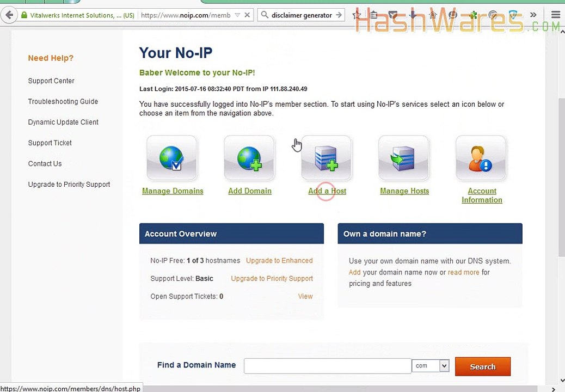Open the downloads arrow icon
The width and height of the screenshot is (565, 392).
coord(413,15)
